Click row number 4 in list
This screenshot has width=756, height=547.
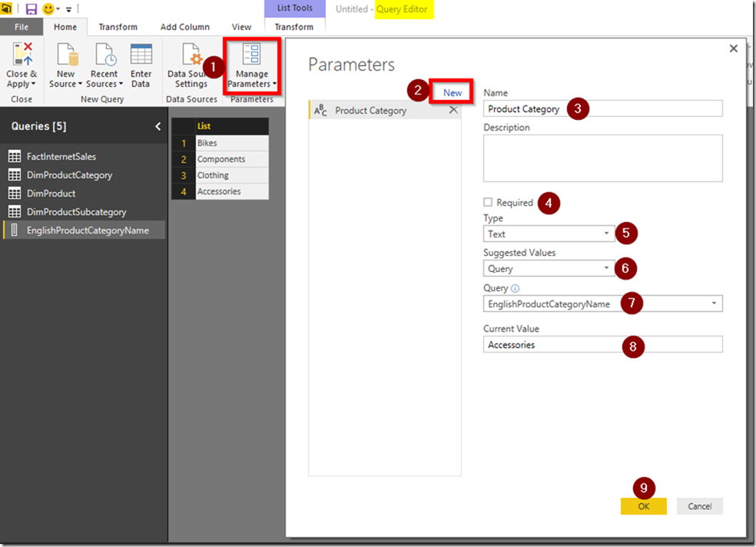[184, 191]
